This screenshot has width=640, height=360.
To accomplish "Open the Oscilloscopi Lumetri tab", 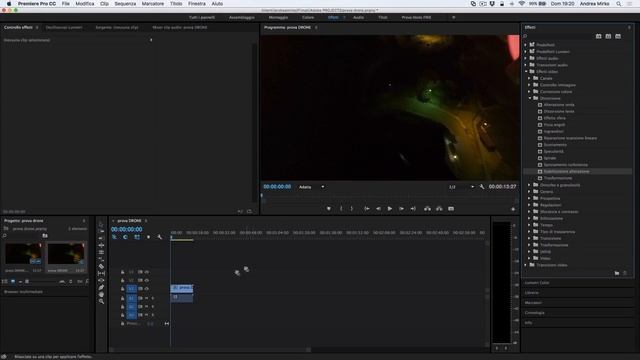I will 64,27.
